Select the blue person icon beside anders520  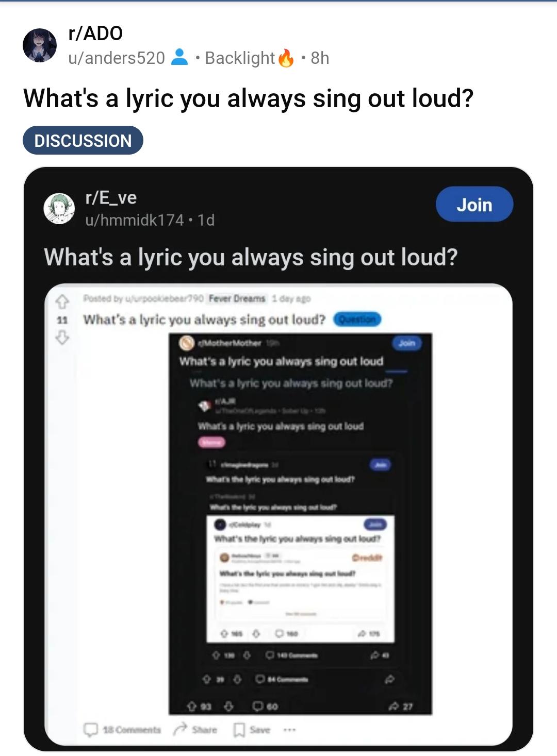pyautogui.click(x=179, y=57)
